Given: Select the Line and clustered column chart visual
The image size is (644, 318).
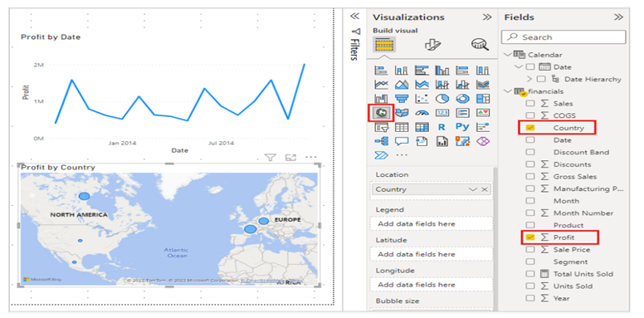Looking at the screenshot, I should pos(462,85).
